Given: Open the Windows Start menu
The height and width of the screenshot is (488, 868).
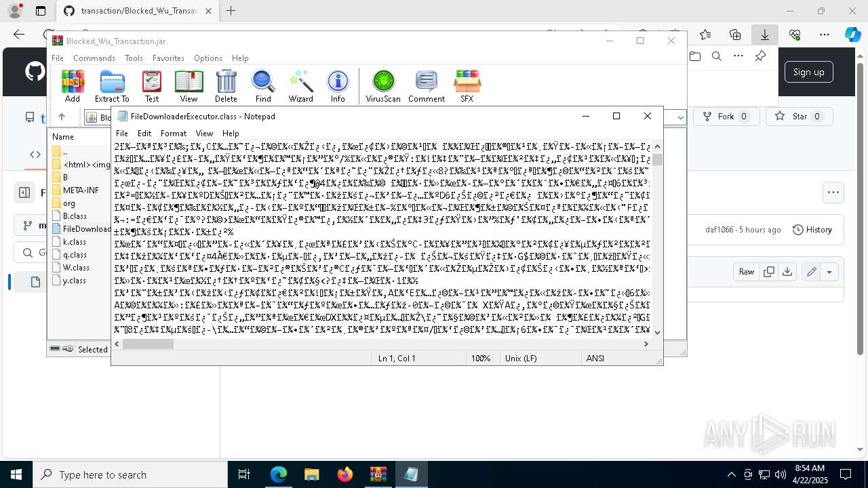Looking at the screenshot, I should [x=16, y=474].
